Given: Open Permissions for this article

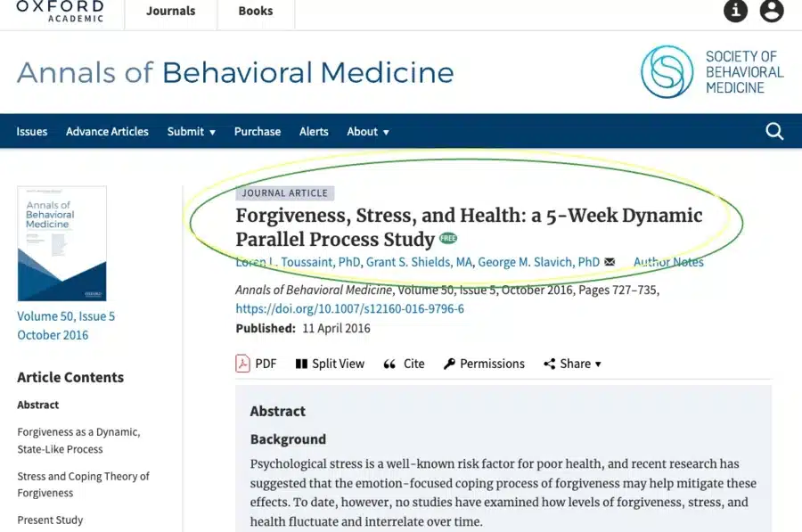Looking at the screenshot, I should tap(484, 364).
